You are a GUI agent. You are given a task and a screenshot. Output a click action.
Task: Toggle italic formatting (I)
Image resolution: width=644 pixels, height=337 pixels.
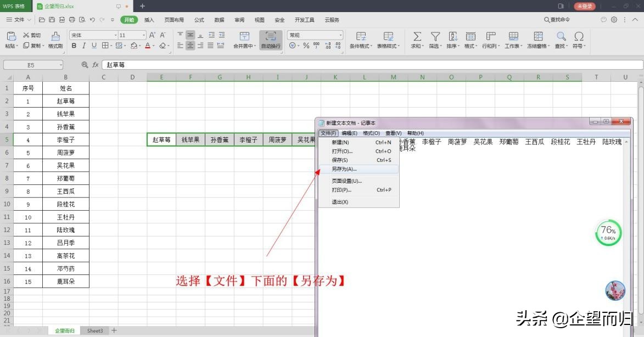84,46
